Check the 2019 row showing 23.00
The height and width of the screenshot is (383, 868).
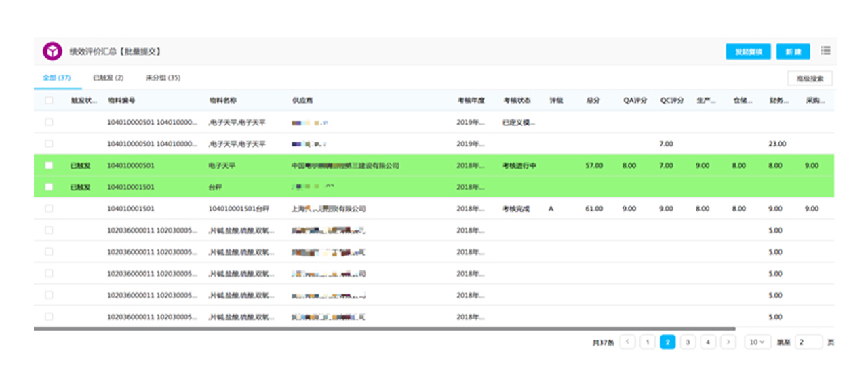pyautogui.click(x=49, y=144)
